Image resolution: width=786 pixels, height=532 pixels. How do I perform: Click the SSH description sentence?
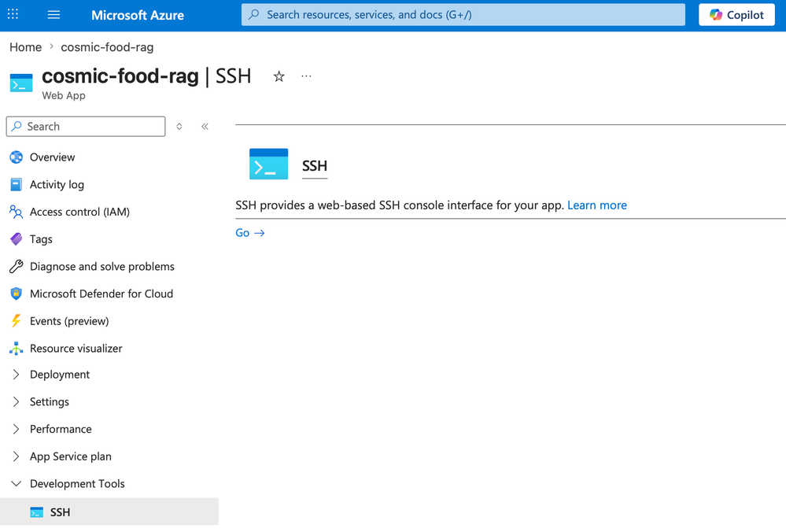[400, 205]
